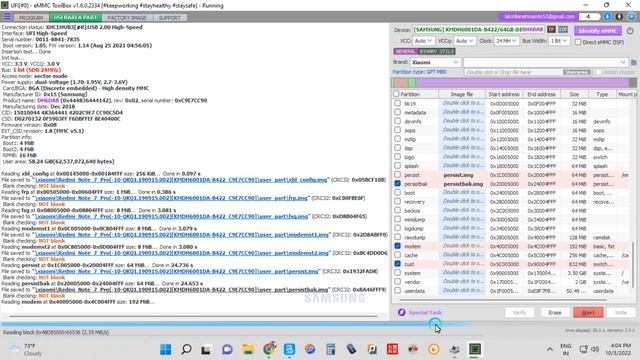The height and width of the screenshot is (360, 640).
Task: Open File Explorer from the taskbar
Action: [x=248, y=349]
